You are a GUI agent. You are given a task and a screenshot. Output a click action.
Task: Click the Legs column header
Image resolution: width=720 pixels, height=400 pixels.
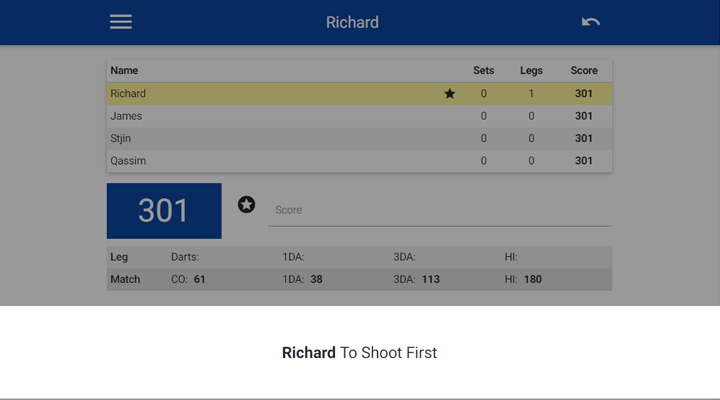point(531,70)
